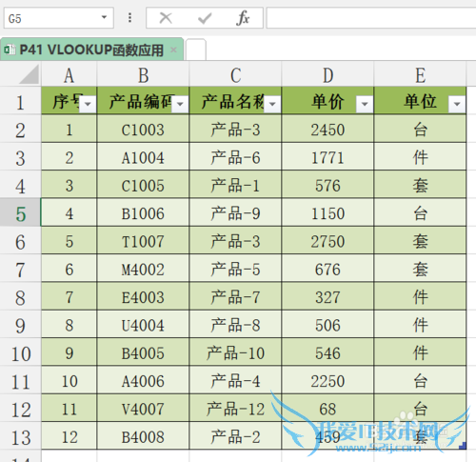Expand the name box dropdown arrow
This screenshot has height=462, width=476.
(104, 17)
